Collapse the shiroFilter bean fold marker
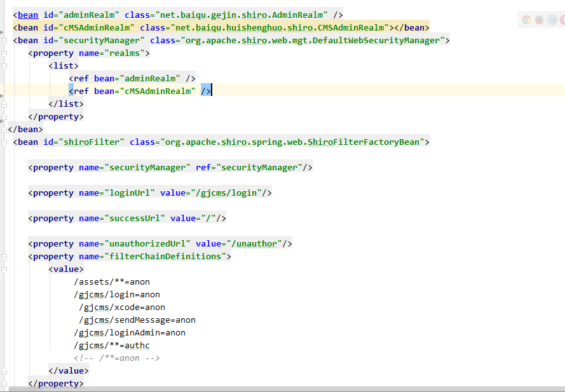The width and height of the screenshot is (565, 392). tap(4, 142)
